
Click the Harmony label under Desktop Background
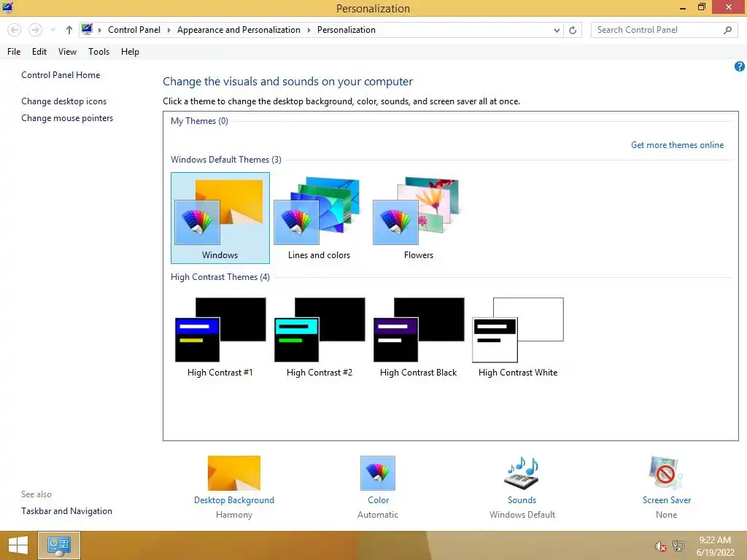point(234,515)
